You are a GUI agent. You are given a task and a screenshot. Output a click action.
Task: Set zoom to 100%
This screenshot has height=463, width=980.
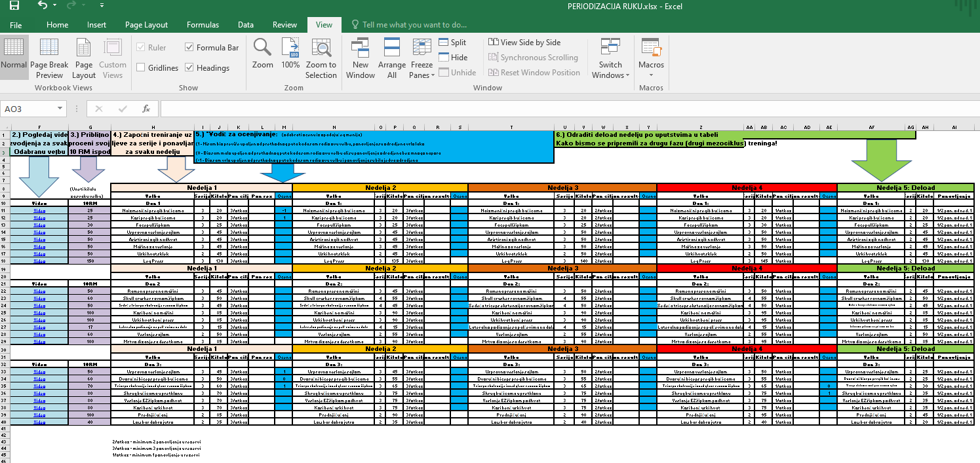click(x=290, y=54)
